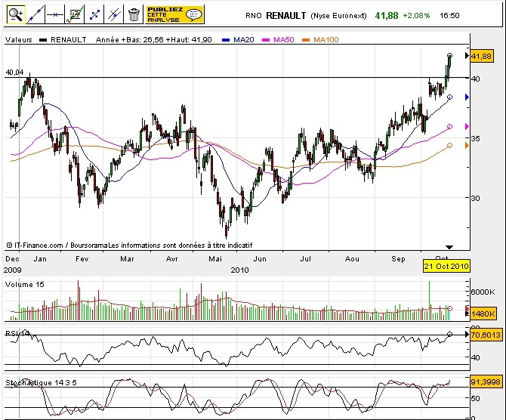Select the zoom magnifier tool
The width and height of the screenshot is (506, 420).
coord(16,14)
